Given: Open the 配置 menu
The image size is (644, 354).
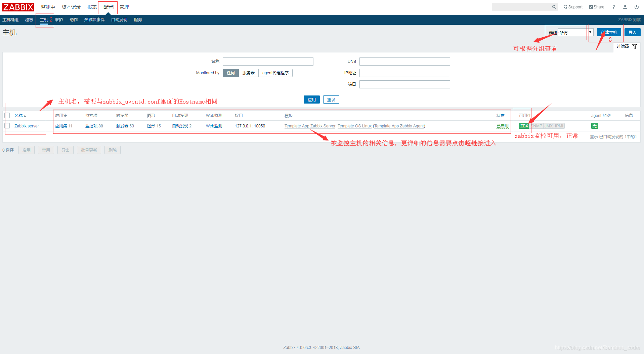Looking at the screenshot, I should point(108,7).
